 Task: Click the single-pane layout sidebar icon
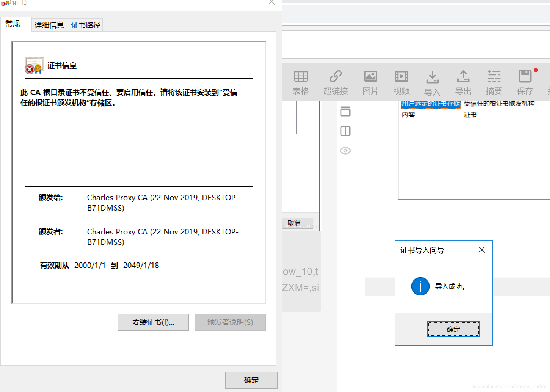pos(345,112)
